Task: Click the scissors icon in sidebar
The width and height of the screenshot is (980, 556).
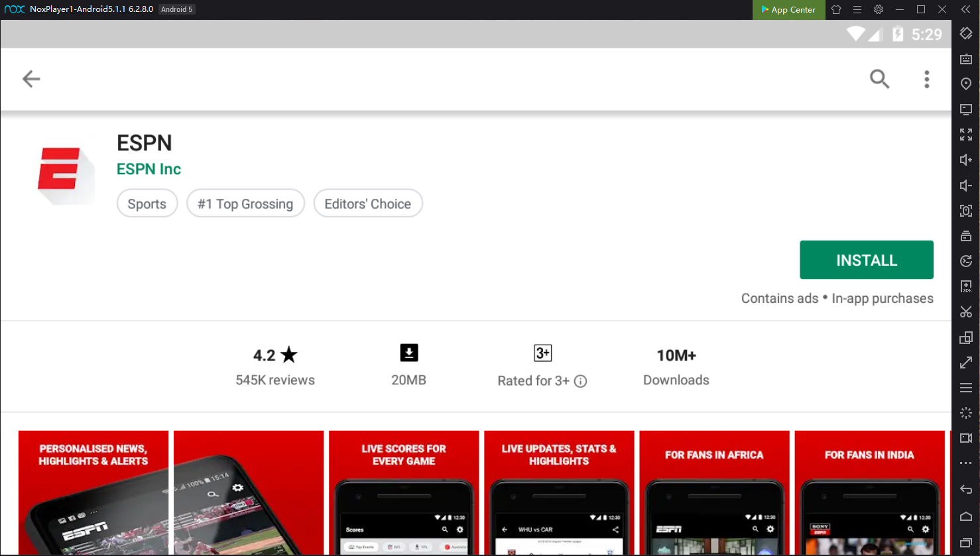Action: pyautogui.click(x=966, y=311)
